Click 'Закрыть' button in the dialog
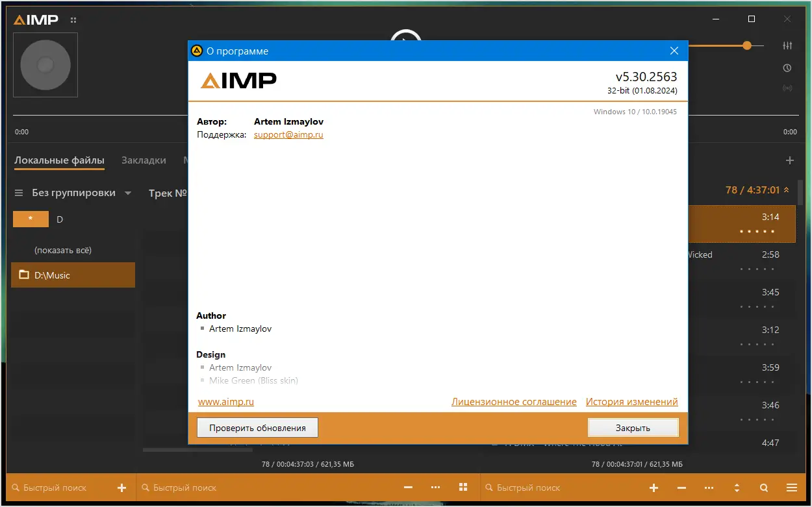The image size is (812, 507). tap(633, 428)
